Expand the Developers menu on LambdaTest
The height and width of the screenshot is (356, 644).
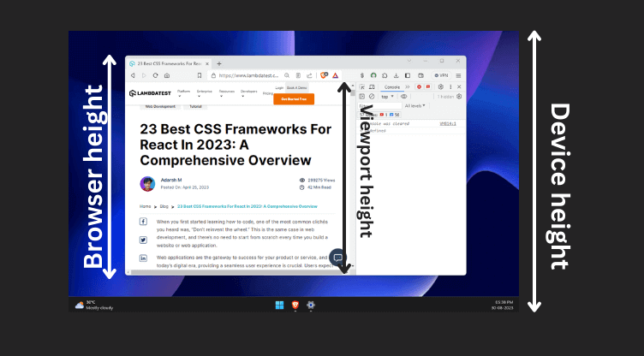pyautogui.click(x=249, y=93)
